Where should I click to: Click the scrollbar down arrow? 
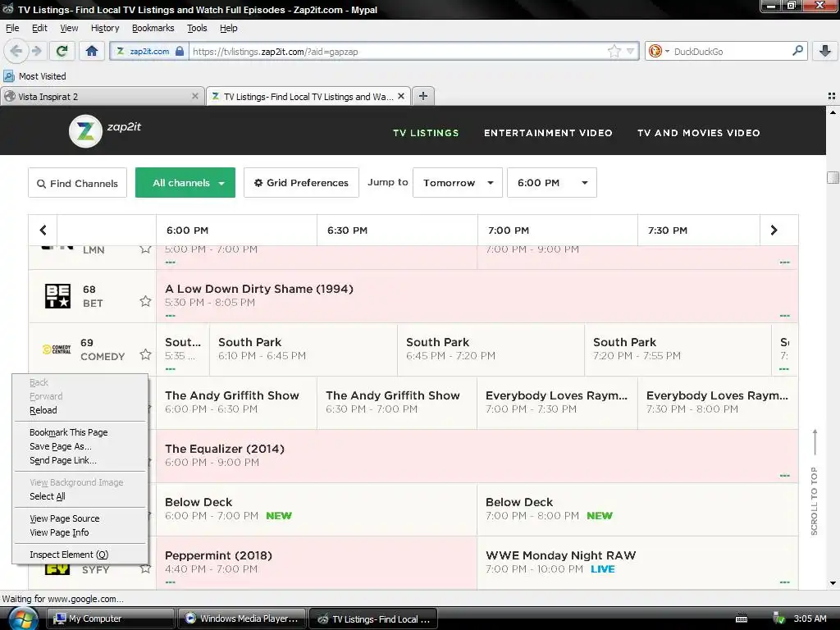833,583
